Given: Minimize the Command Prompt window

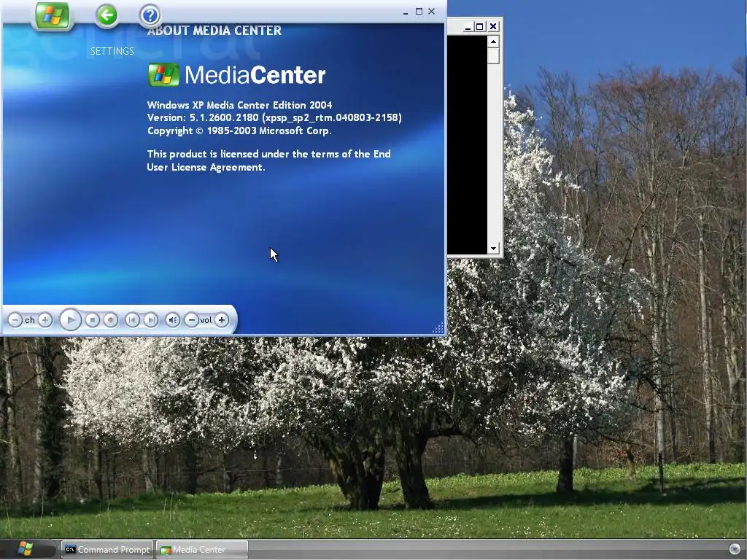Looking at the screenshot, I should pos(468,27).
